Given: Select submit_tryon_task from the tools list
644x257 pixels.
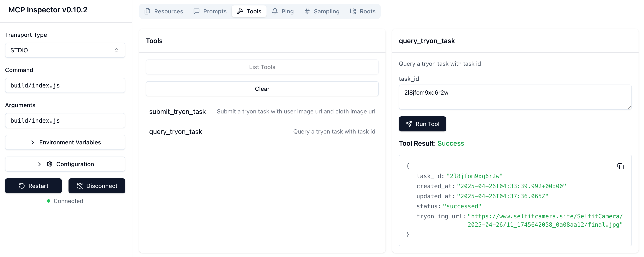Looking at the screenshot, I should tap(177, 111).
